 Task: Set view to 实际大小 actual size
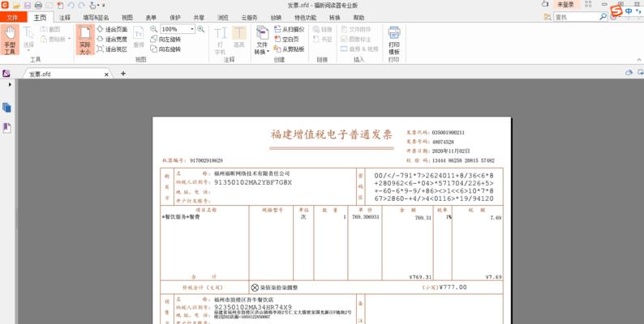tap(84, 40)
